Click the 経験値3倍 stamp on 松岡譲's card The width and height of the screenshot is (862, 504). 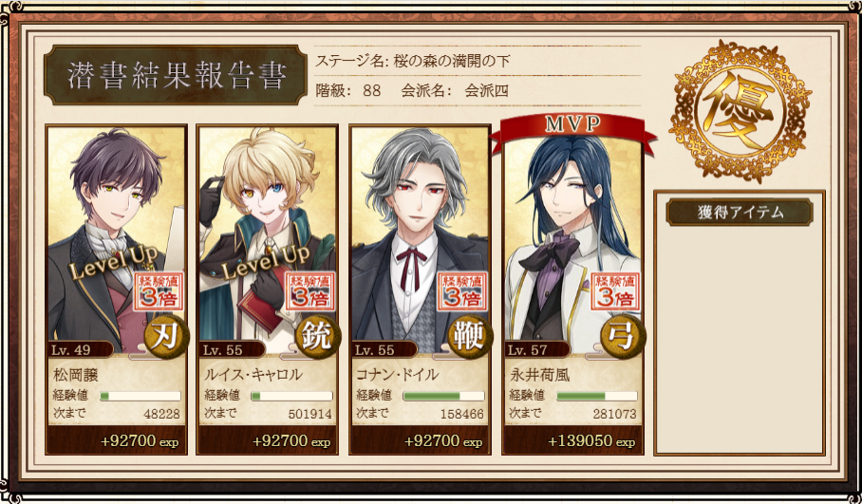coord(159,291)
